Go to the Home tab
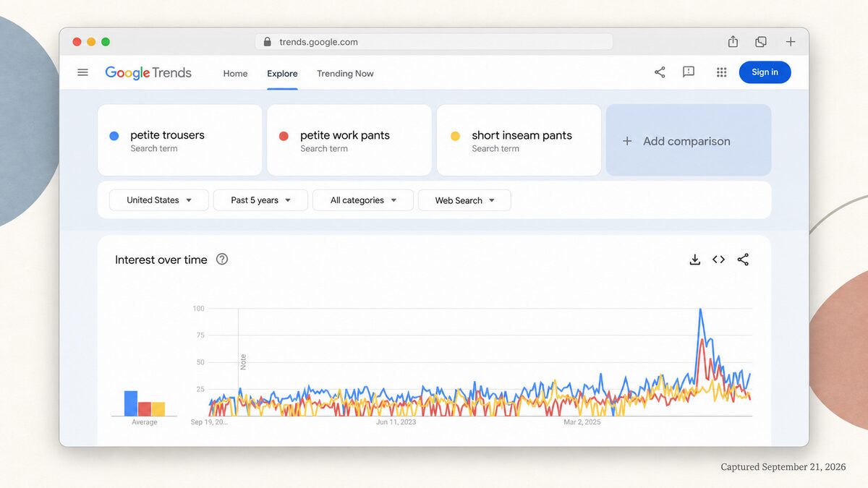 [x=235, y=73]
